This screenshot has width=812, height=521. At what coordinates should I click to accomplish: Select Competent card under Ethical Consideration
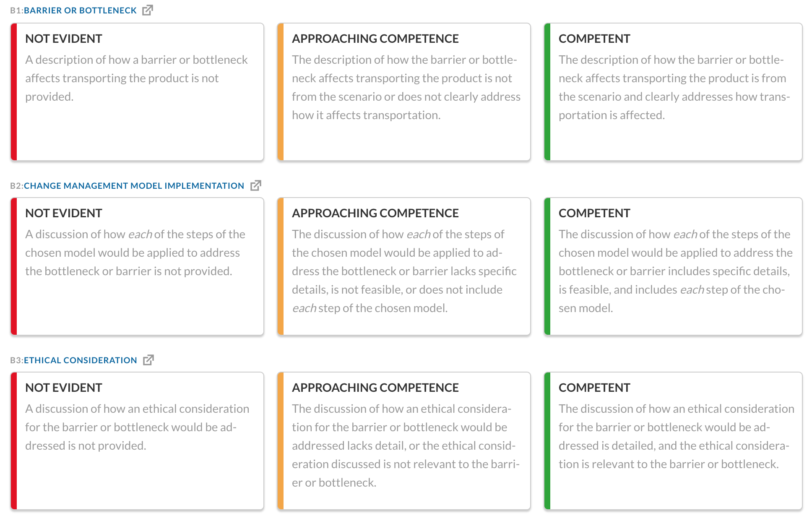click(673, 441)
